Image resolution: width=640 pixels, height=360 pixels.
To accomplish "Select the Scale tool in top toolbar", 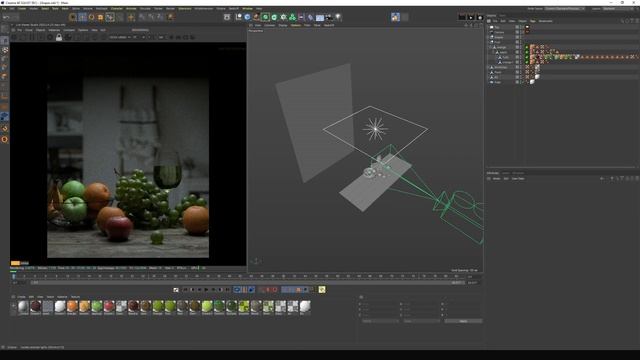I will (x=92, y=17).
